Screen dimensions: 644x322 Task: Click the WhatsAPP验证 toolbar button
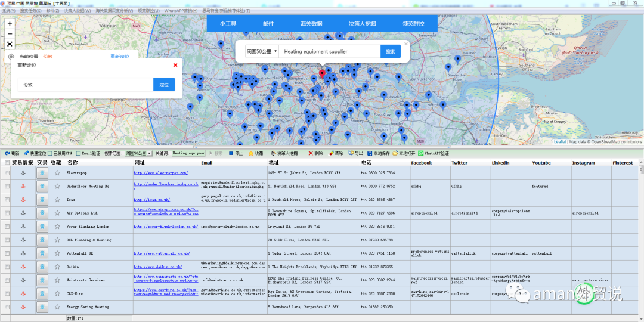[x=434, y=153]
